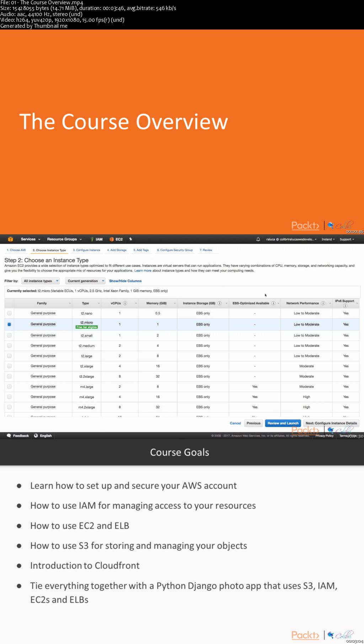This screenshot has height=644, width=364.
Task: Click the info icon next to Network Performance
Action: 323,303
